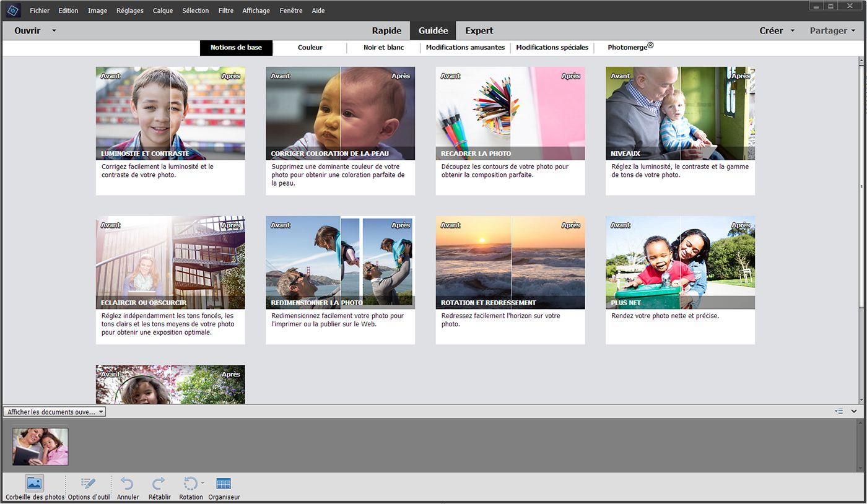The image size is (867, 504).
Task: Switch to Guidée mode
Action: [433, 30]
